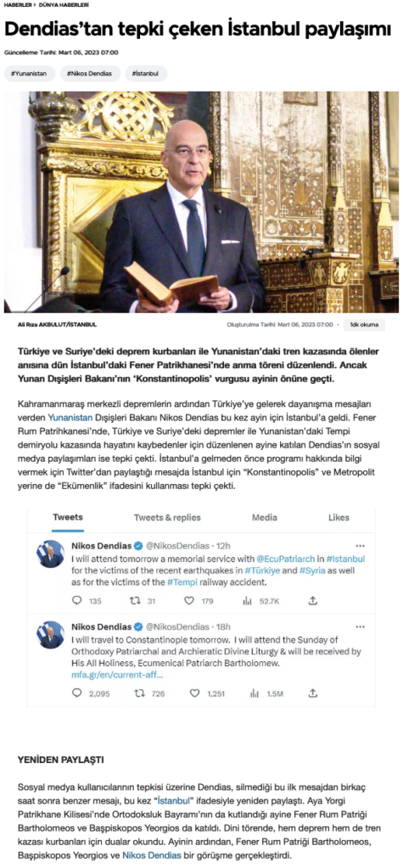Click reply icon on first tweet
This screenshot has width=403, height=868.
pyautogui.click(x=77, y=601)
